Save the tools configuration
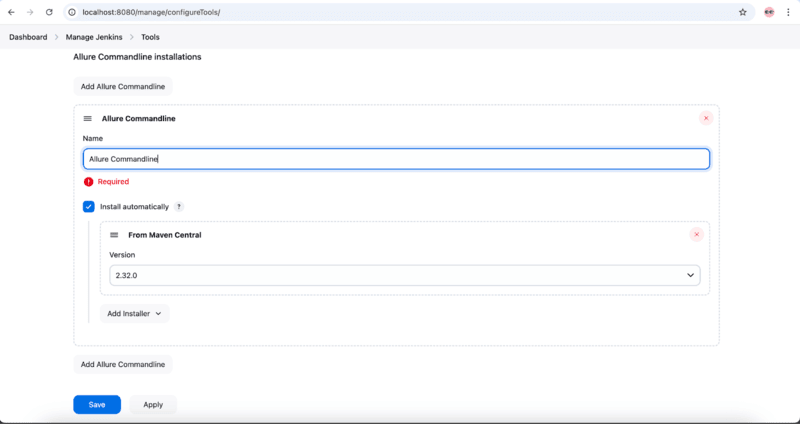 (97, 405)
